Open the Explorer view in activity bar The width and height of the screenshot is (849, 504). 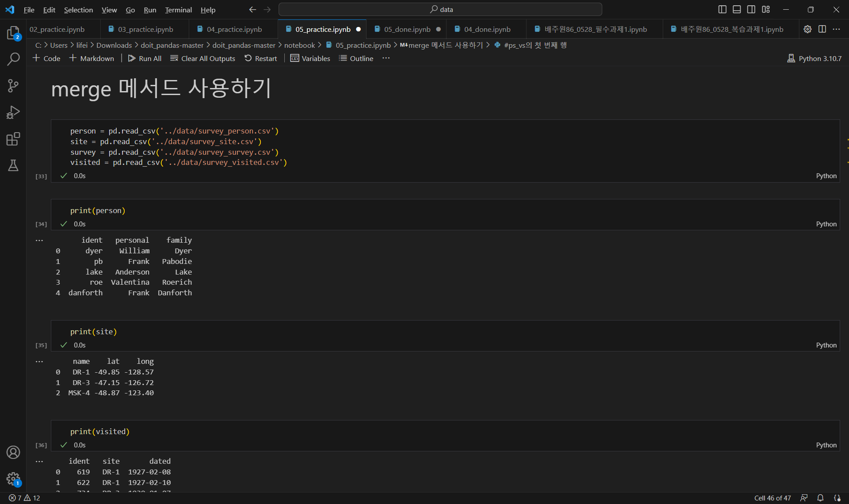(13, 33)
